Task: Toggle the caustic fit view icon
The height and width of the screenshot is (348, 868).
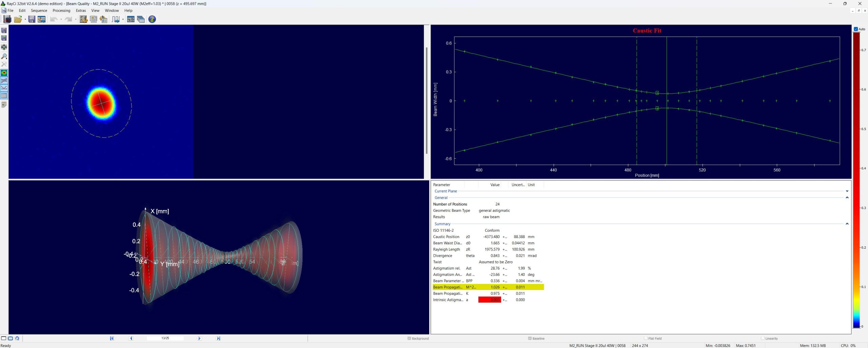Action: [4, 88]
